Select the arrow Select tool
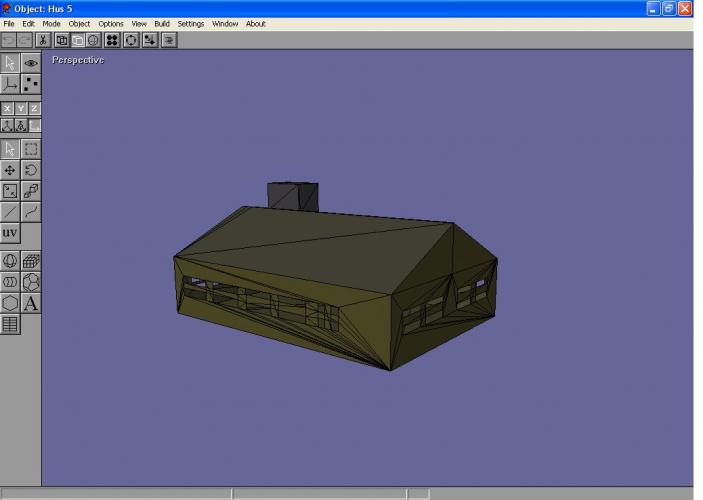 click(10, 149)
